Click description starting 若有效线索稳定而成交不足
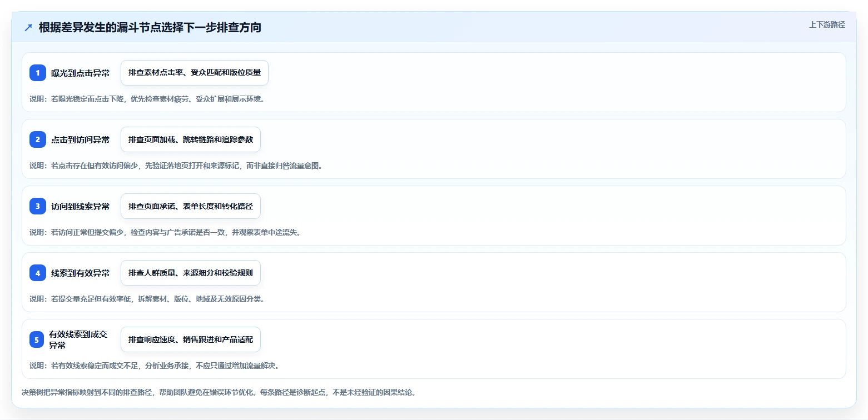Image resolution: width=868 pixels, height=420 pixels. (155, 366)
